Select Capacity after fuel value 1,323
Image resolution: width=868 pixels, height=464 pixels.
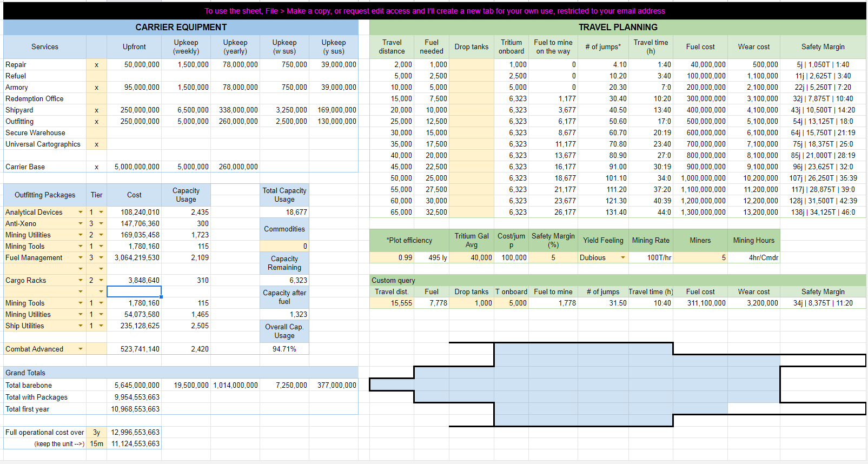pos(284,315)
